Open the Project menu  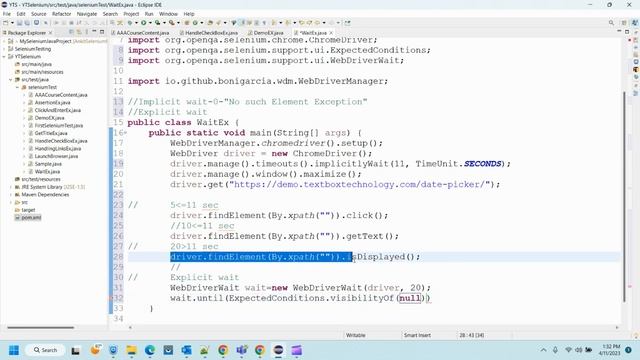point(131,14)
